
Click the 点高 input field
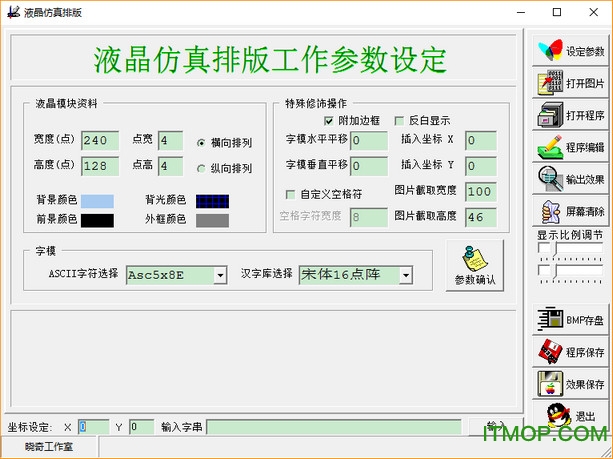[x=170, y=166]
